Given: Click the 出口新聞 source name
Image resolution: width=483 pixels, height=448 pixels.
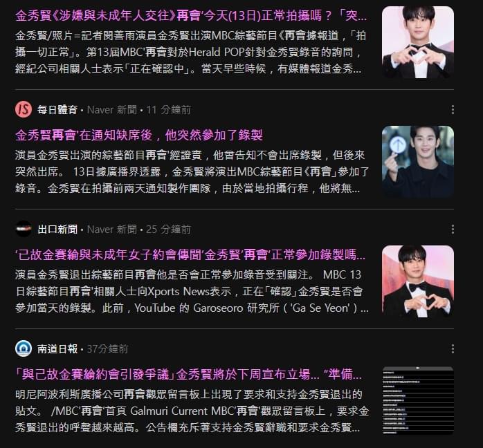Looking at the screenshot, I should pos(57,230).
